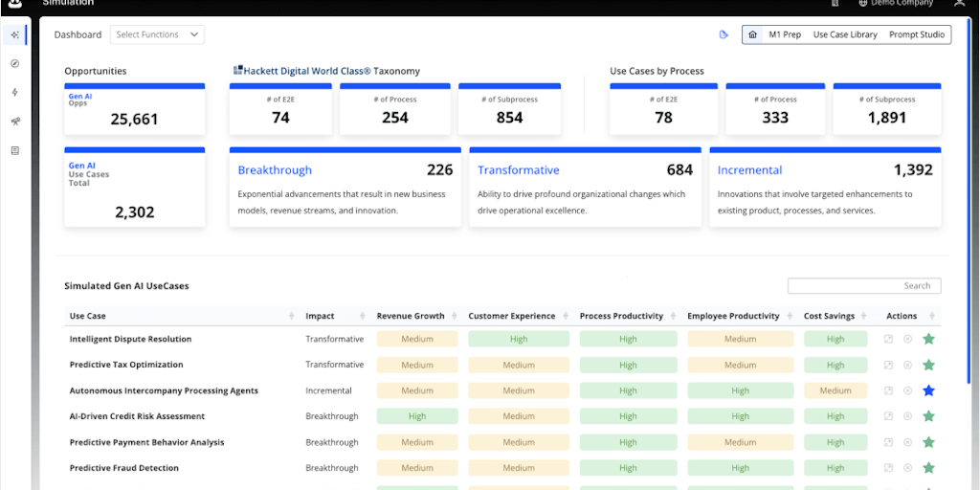Star the Predictive Tax Optimization use case
The height and width of the screenshot is (490, 980).
[928, 365]
